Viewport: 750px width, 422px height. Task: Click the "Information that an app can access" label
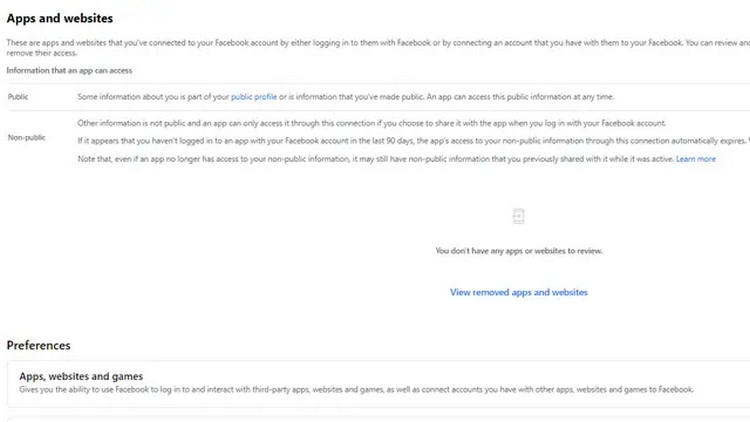(69, 70)
